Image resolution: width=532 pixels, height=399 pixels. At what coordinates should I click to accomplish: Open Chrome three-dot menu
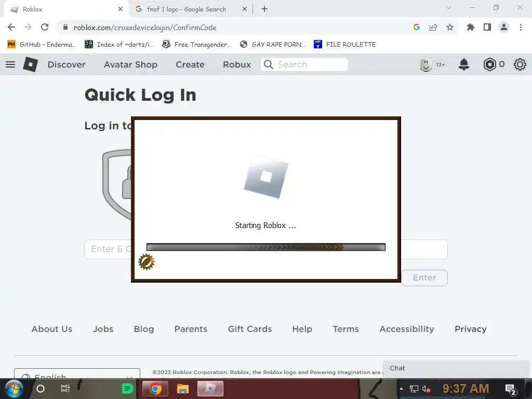click(x=521, y=27)
